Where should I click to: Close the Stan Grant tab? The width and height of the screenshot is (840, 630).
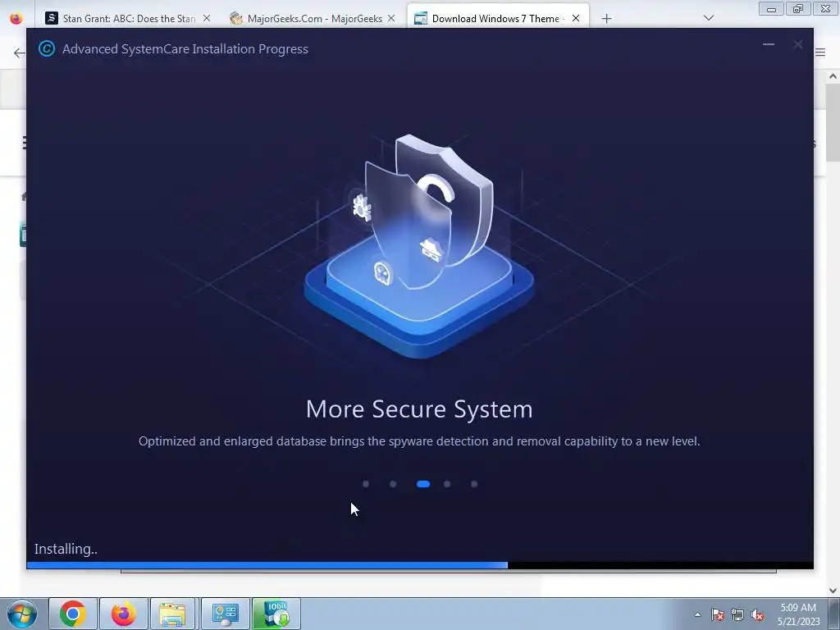pos(207,18)
